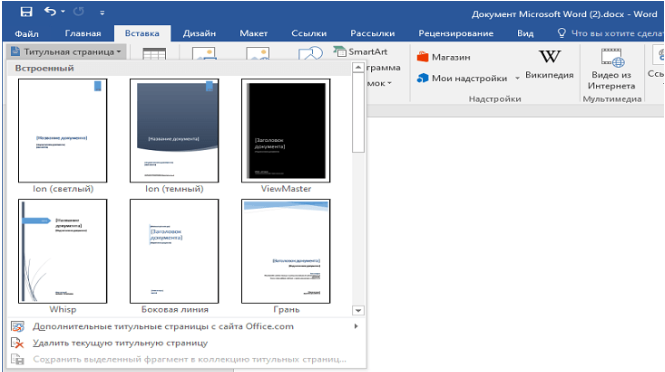This screenshot has height=372, width=665.
Task: Switch to the Дизайн tab
Action: click(x=199, y=33)
